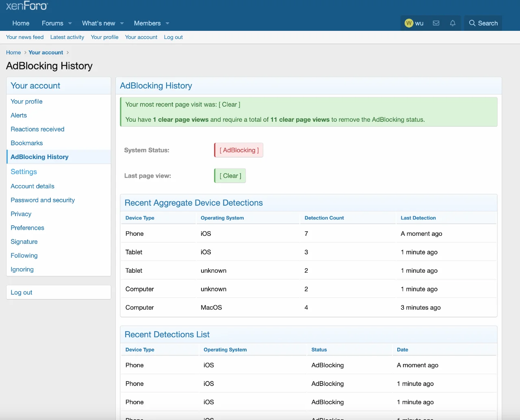
Task: Click the XenForo logo
Action: tap(27, 6)
